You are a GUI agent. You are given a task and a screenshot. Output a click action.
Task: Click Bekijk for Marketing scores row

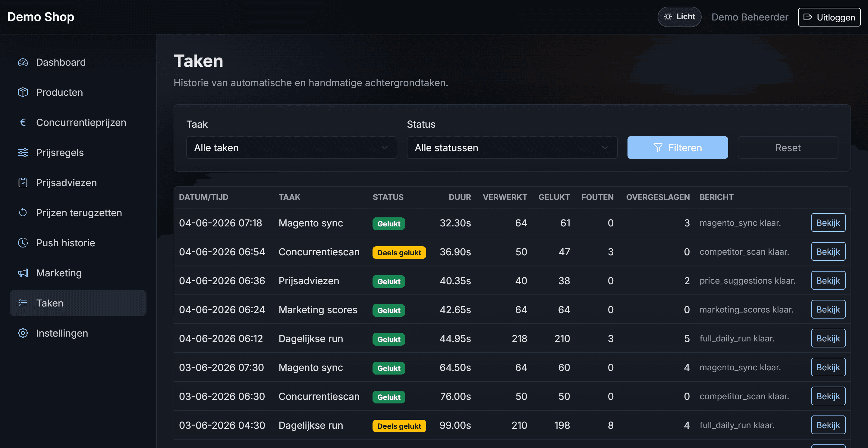828,310
